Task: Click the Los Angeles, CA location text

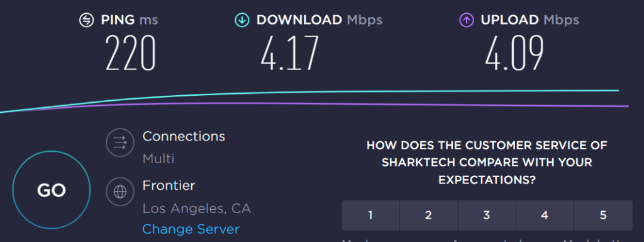Action: click(197, 209)
